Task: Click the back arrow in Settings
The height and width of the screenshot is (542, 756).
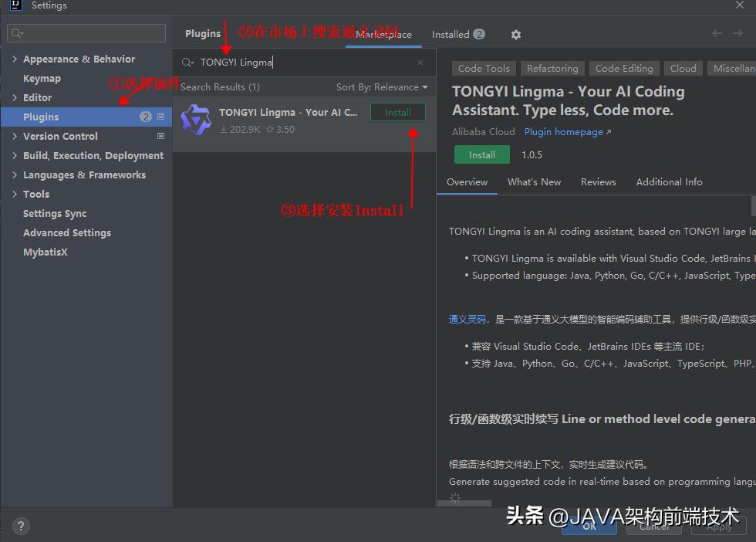Action: 717,33
